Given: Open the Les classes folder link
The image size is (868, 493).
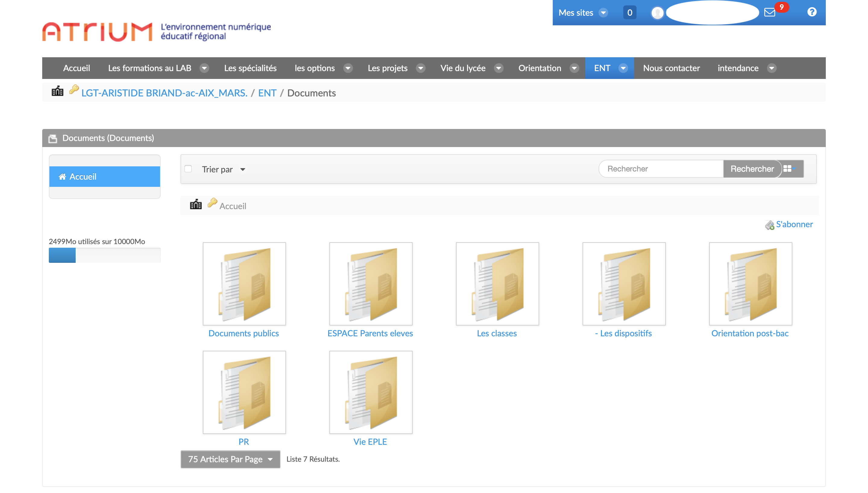Looking at the screenshot, I should click(x=497, y=333).
